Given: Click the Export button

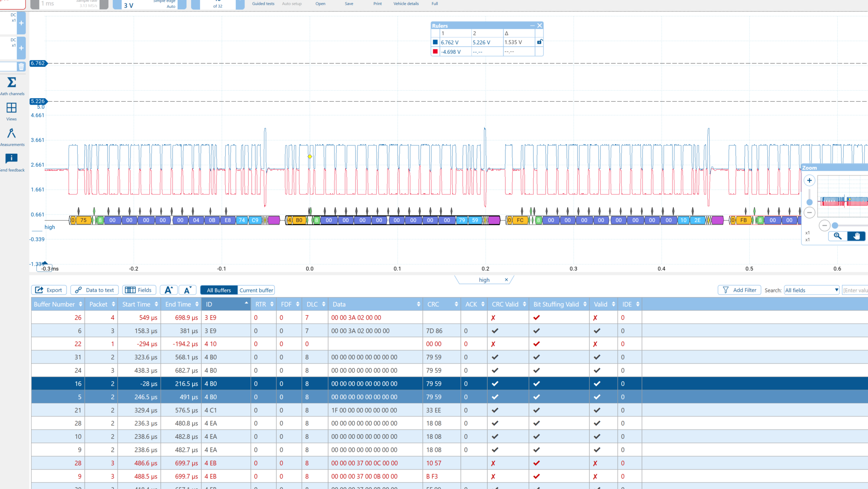Looking at the screenshot, I should [49, 290].
